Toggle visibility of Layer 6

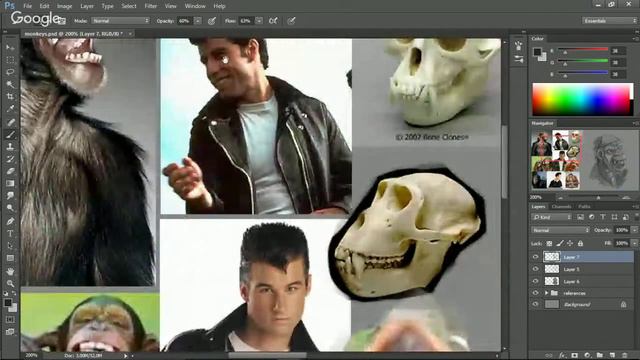click(536, 281)
